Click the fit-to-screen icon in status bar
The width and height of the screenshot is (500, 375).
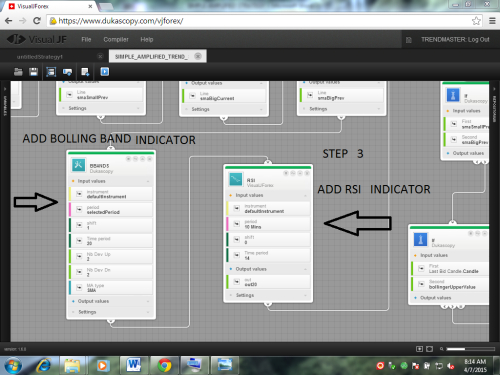[430, 349]
